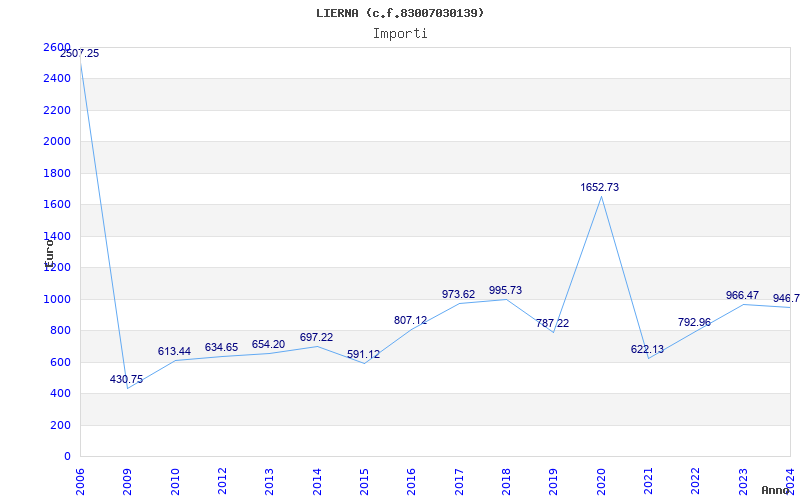This screenshot has width=800, height=500.
Task: Select the y-axis tick 1000
Action: tap(57, 299)
